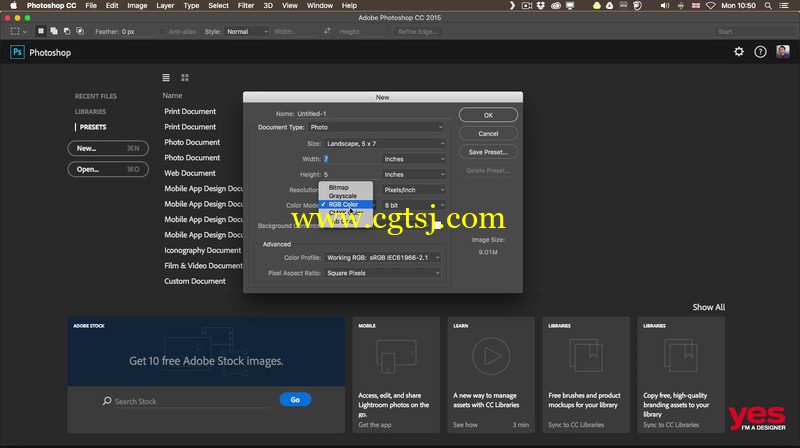
Task: Click the swap width and height icon
Action: 327,31
